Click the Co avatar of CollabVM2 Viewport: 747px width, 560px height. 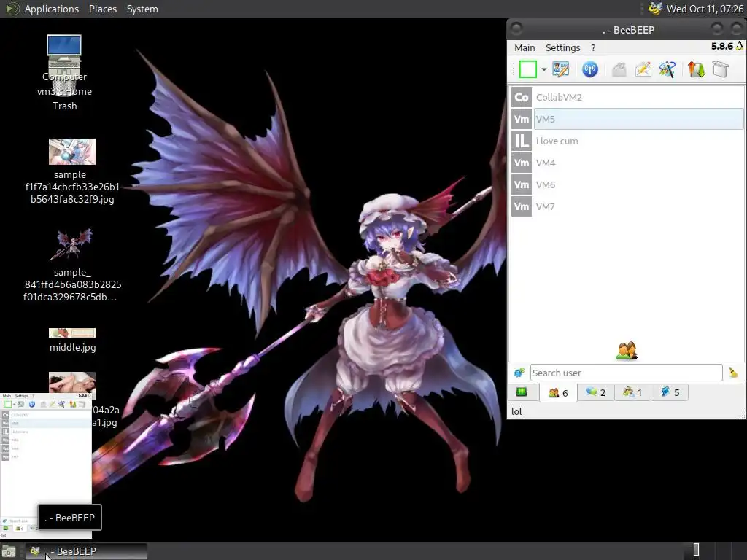521,97
